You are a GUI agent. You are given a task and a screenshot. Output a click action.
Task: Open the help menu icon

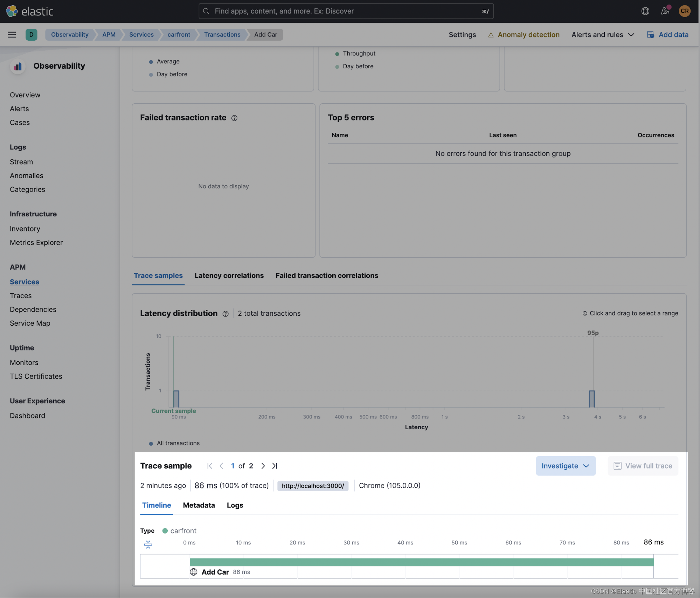pos(645,11)
